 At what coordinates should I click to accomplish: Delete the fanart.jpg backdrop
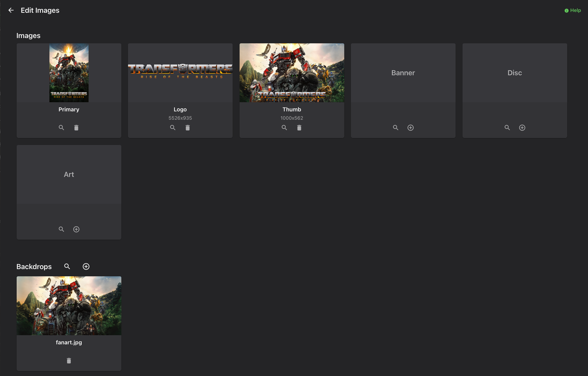click(69, 360)
